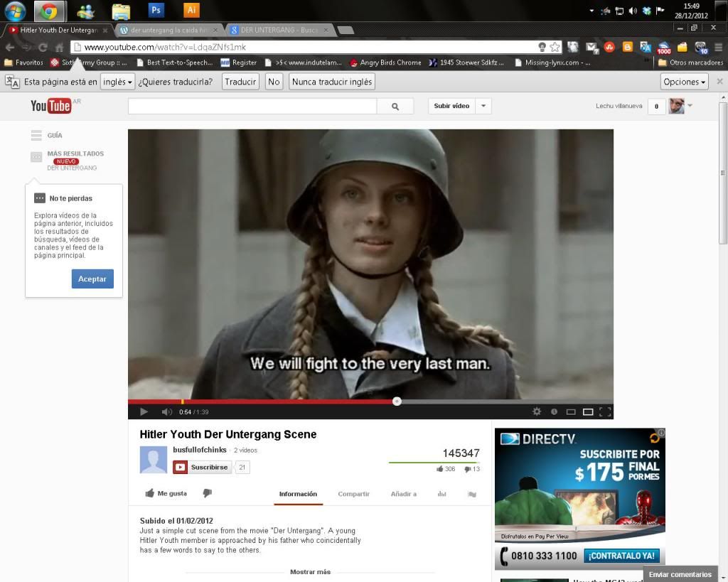Mute the video via the speaker icon
Screen dimensions: 728x582
(166, 411)
